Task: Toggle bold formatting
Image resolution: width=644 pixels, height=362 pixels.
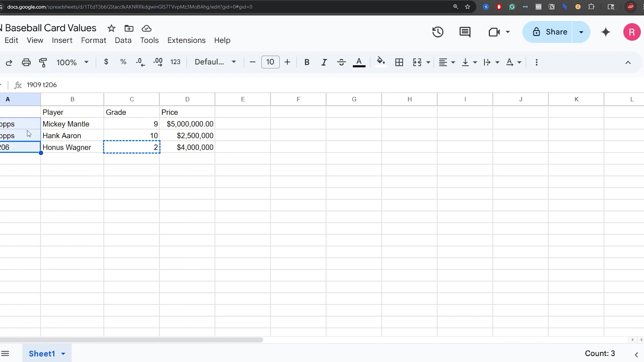Action: 307,62
